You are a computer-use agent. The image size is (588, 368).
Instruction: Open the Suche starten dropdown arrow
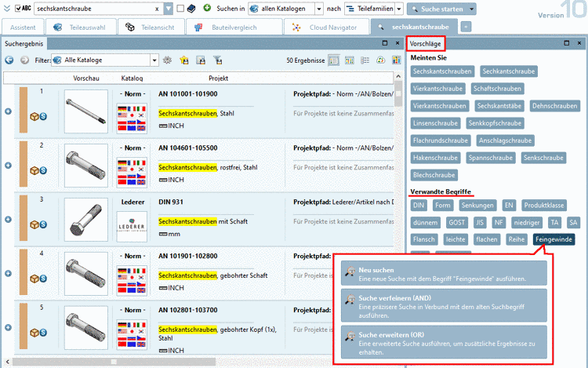472,9
